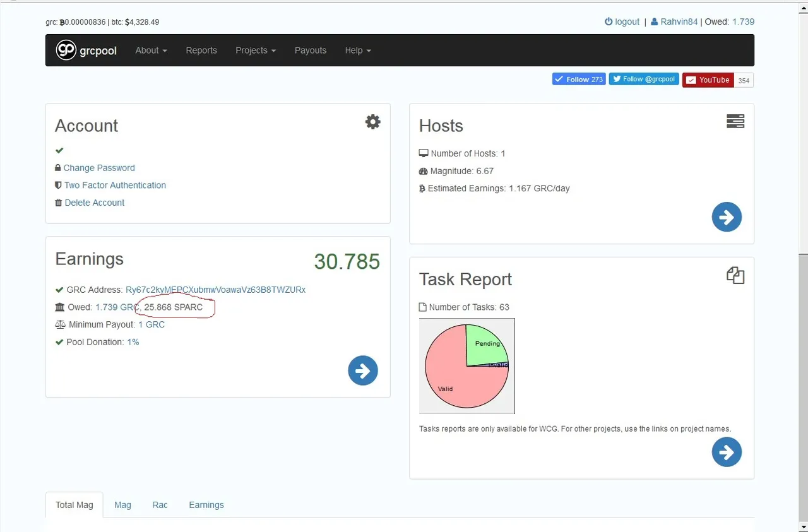Click the checkmark beside GRC Address
The width and height of the screenshot is (808, 532).
[59, 290]
